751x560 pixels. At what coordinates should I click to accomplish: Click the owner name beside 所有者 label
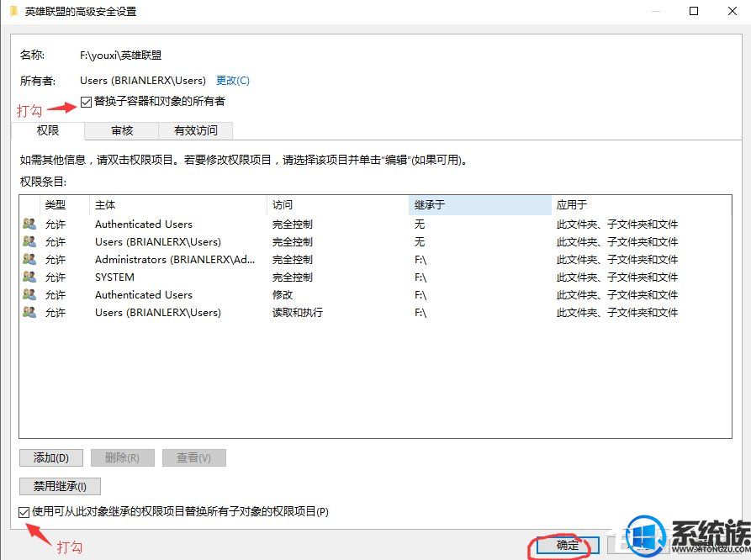(x=143, y=81)
